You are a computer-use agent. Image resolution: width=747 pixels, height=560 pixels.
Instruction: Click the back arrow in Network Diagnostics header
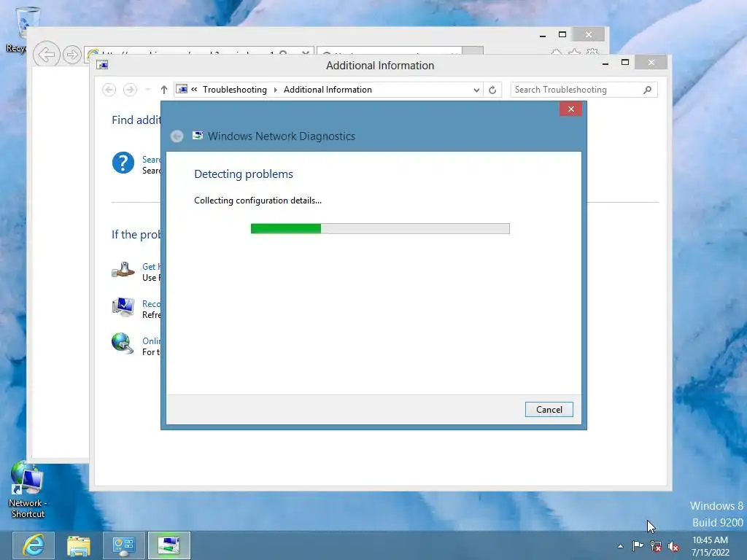tap(177, 136)
